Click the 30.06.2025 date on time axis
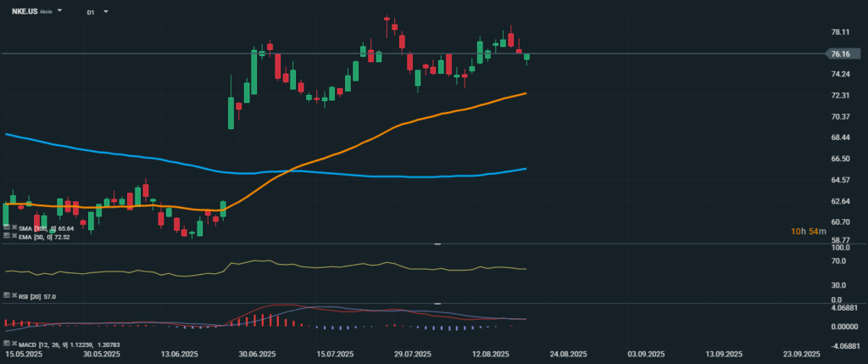This screenshot has width=868, height=364. pos(258,354)
